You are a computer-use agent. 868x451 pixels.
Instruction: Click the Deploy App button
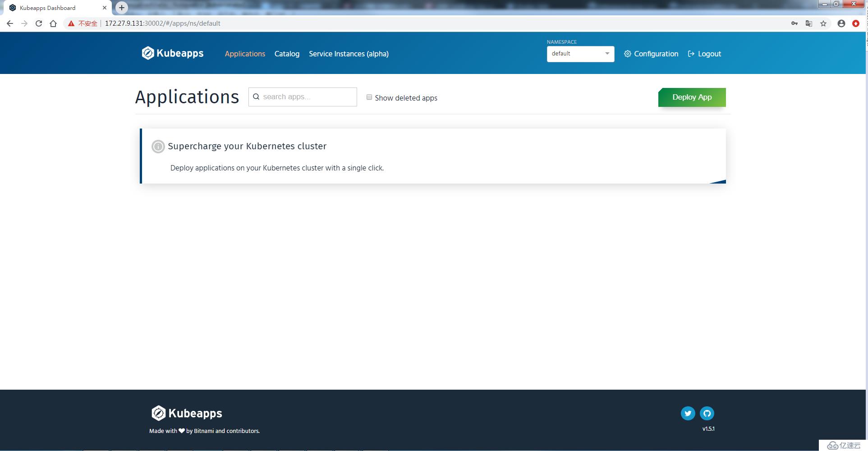692,97
